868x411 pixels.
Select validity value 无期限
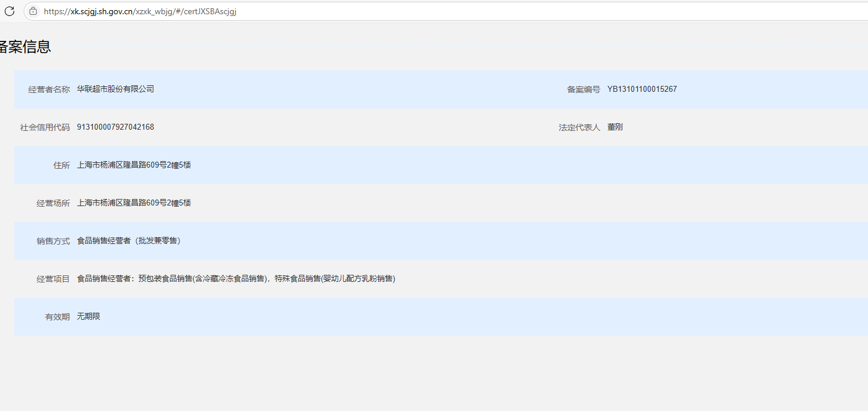[89, 316]
